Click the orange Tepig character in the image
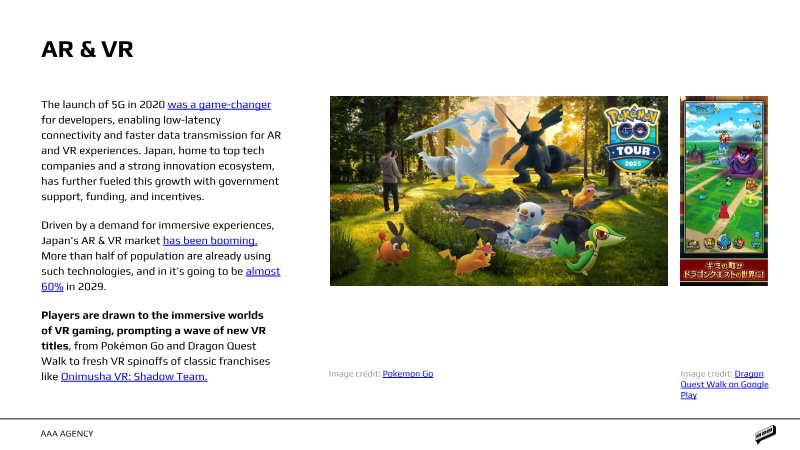This screenshot has width=800, height=450. 392,244
